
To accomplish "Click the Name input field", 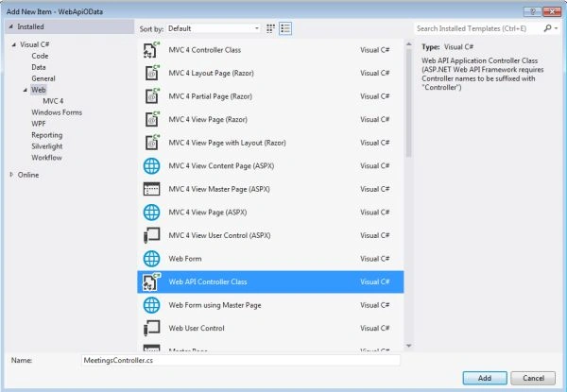I will [241, 360].
